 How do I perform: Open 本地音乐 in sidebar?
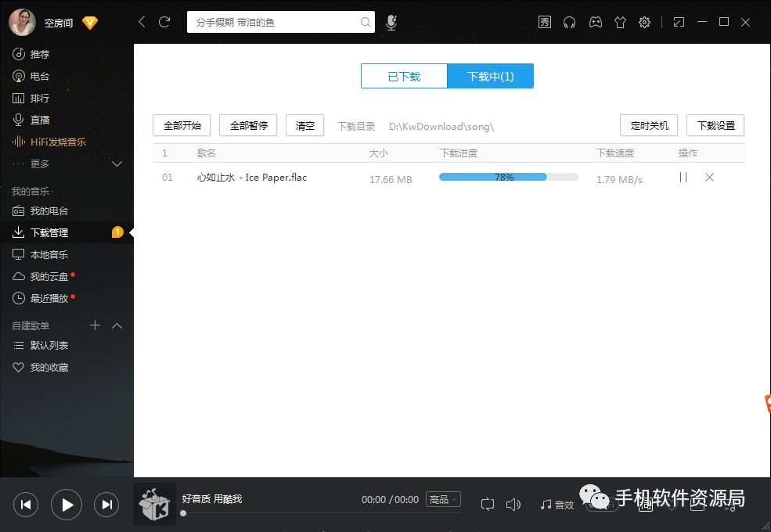point(41,255)
